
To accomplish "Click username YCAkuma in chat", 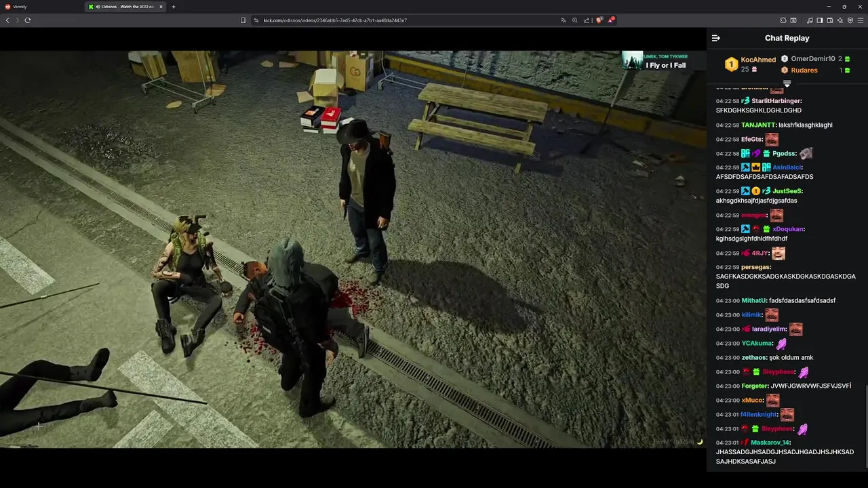I will (757, 344).
